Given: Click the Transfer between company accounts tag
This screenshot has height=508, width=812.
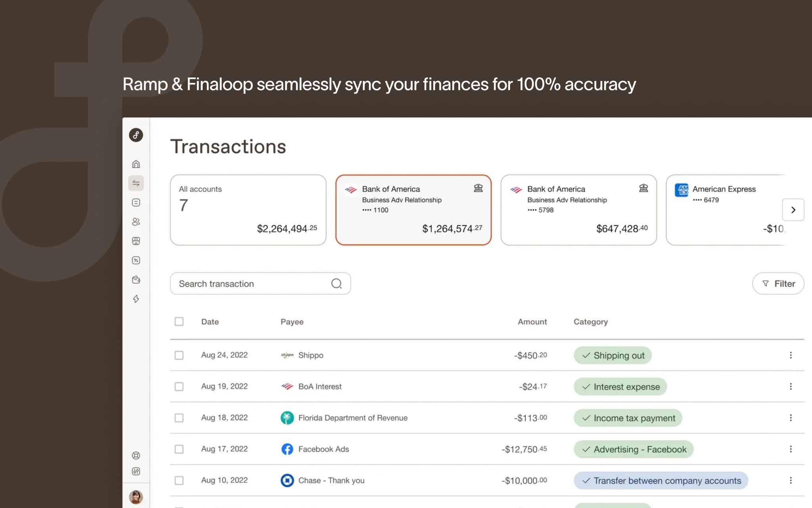Looking at the screenshot, I should [661, 481].
